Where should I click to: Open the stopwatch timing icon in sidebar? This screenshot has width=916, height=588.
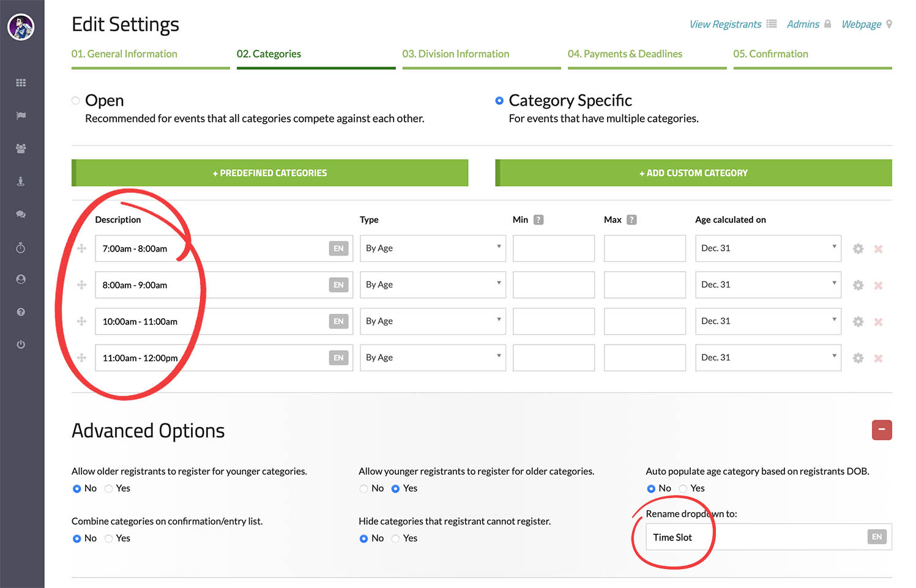21,248
